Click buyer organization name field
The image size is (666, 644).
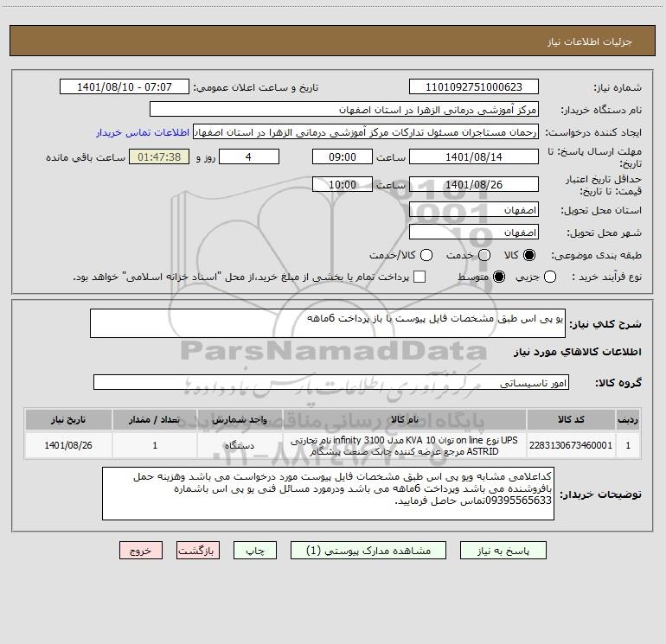[x=344, y=110]
